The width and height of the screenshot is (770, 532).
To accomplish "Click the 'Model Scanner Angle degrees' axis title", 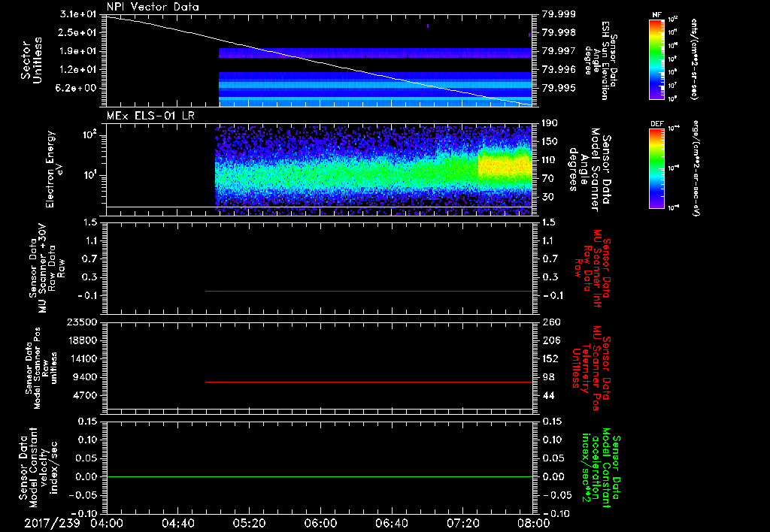I will click(590, 169).
